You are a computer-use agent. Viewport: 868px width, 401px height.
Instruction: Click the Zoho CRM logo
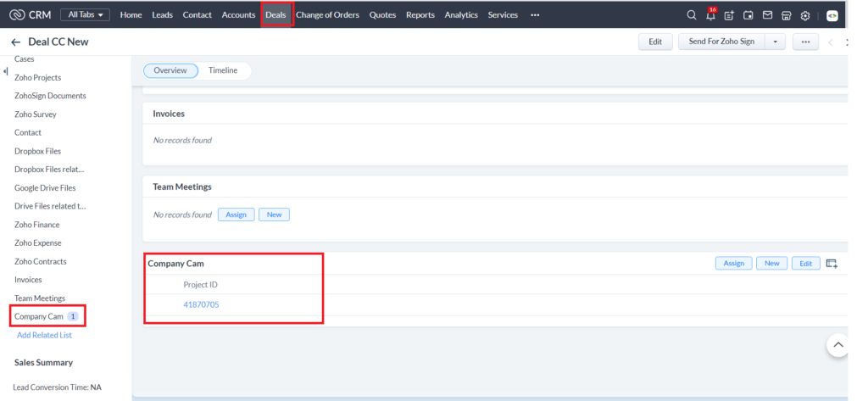pos(31,15)
